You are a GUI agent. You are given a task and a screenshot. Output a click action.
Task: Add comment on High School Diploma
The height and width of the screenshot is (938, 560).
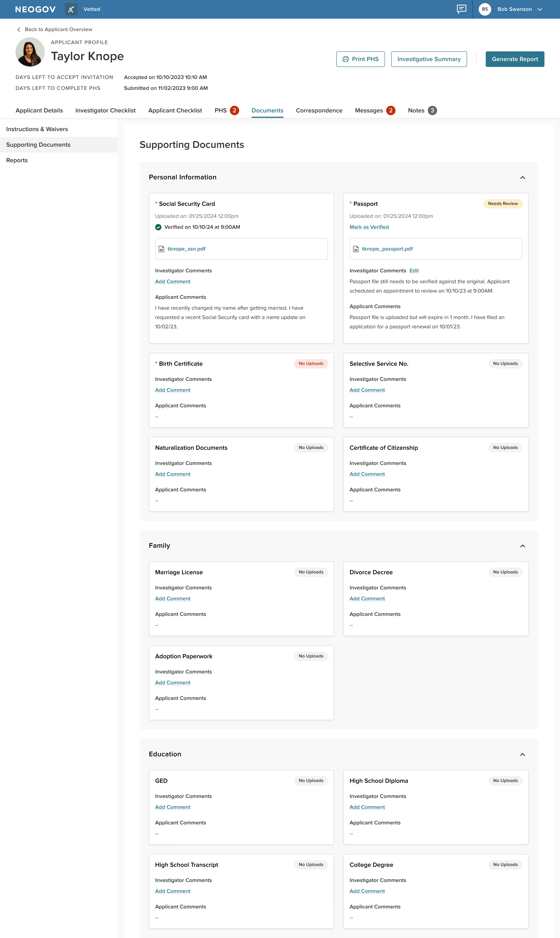[367, 807]
